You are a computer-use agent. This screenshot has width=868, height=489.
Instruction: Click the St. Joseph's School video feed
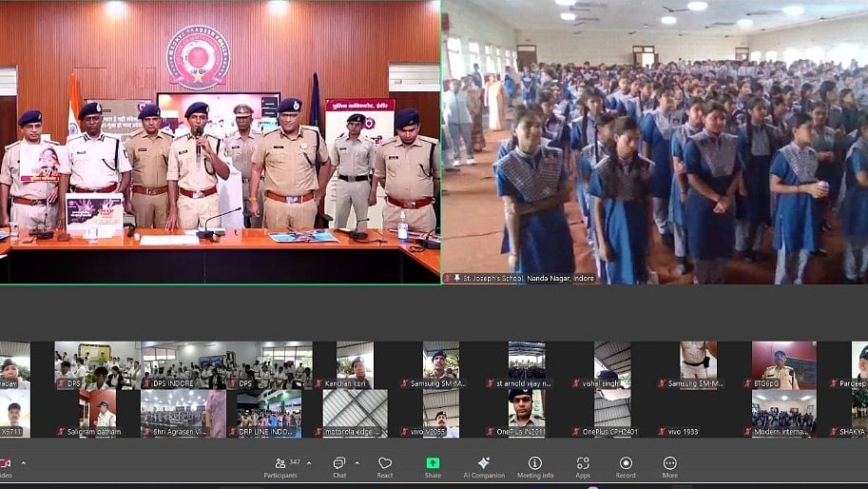coord(654,143)
